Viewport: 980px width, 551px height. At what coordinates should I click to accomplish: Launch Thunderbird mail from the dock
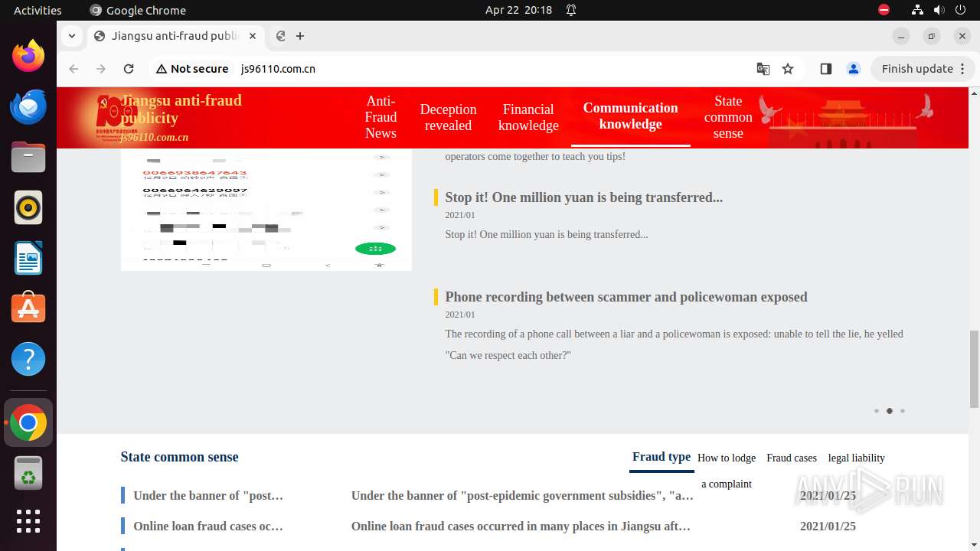tap(28, 106)
